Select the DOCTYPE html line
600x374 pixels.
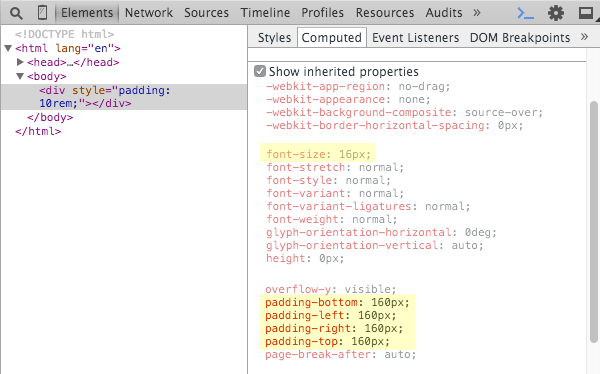tap(64, 34)
